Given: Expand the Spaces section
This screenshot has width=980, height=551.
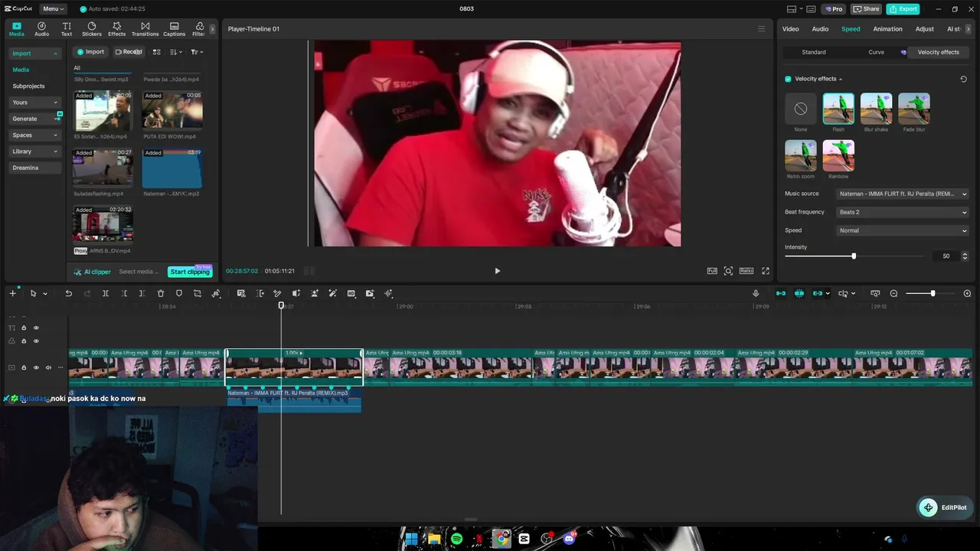Looking at the screenshot, I should tap(35, 135).
